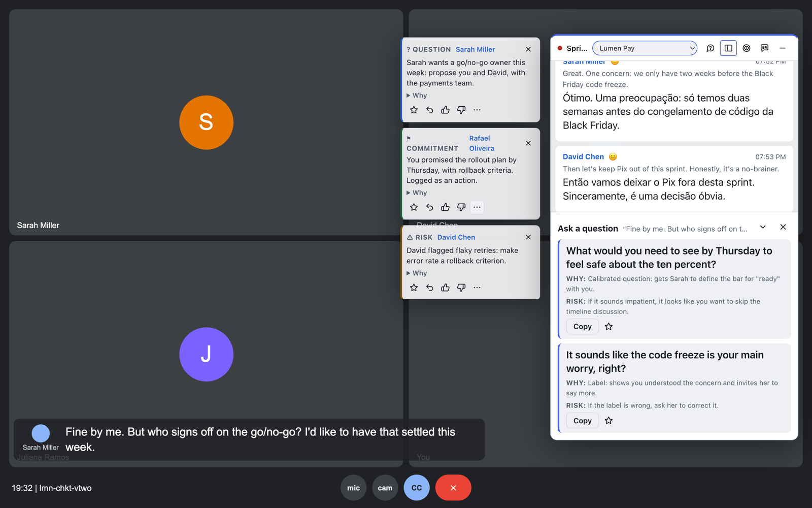Star the COMMITMENT card
Image resolution: width=812 pixels, height=508 pixels.
pyautogui.click(x=414, y=207)
